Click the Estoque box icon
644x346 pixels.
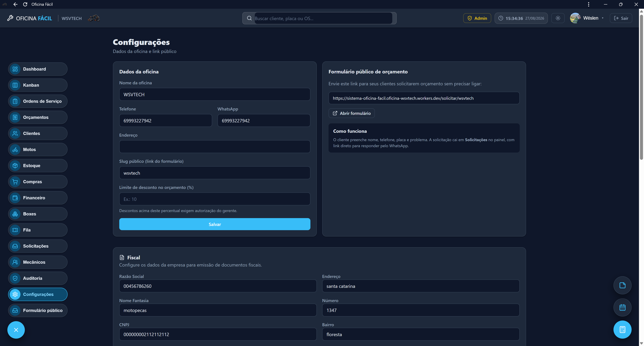(15, 166)
